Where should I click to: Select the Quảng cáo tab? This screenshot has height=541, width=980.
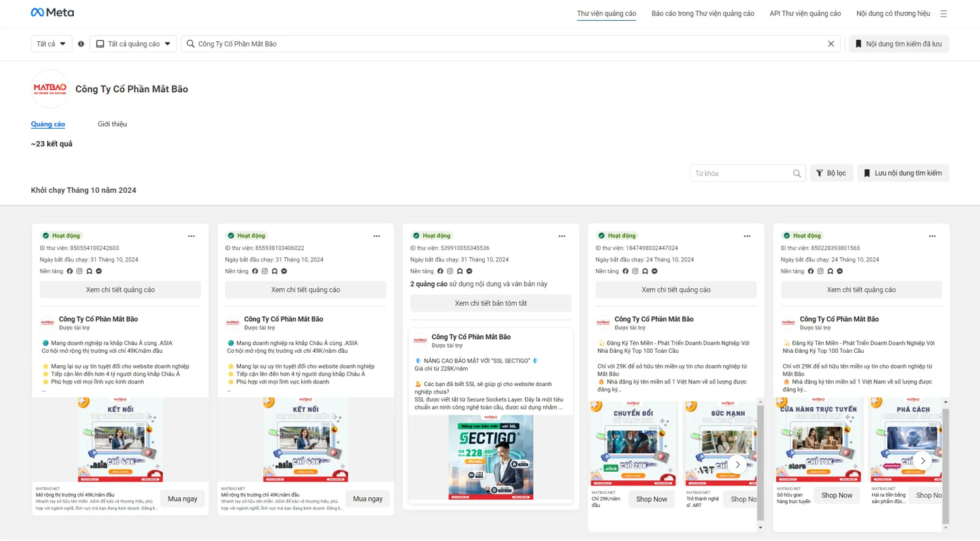coord(48,124)
